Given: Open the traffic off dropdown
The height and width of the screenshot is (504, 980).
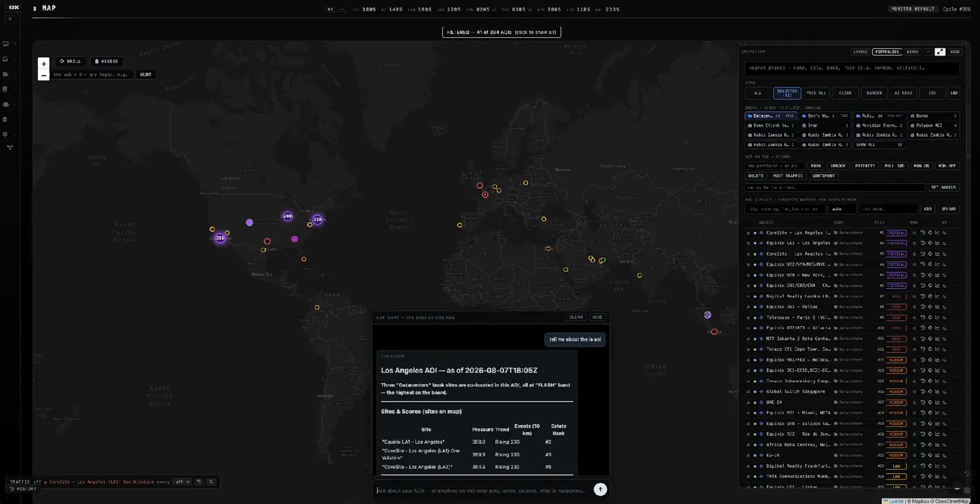Looking at the screenshot, I should point(183,482).
